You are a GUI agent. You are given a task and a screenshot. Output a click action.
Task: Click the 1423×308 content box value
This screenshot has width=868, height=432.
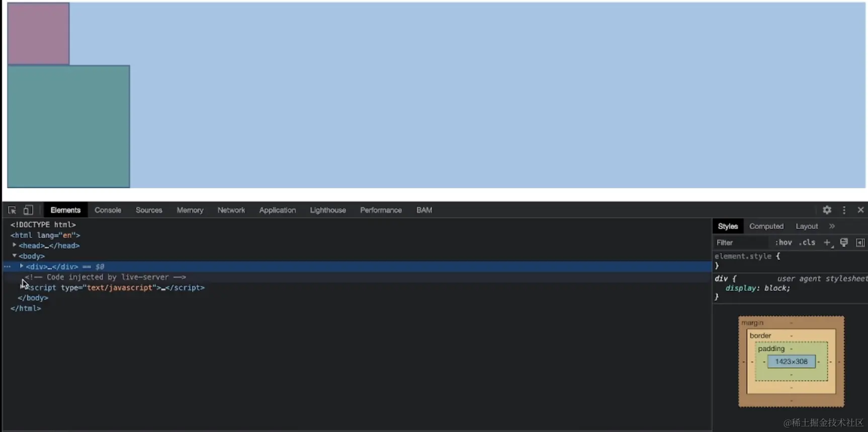(x=791, y=362)
